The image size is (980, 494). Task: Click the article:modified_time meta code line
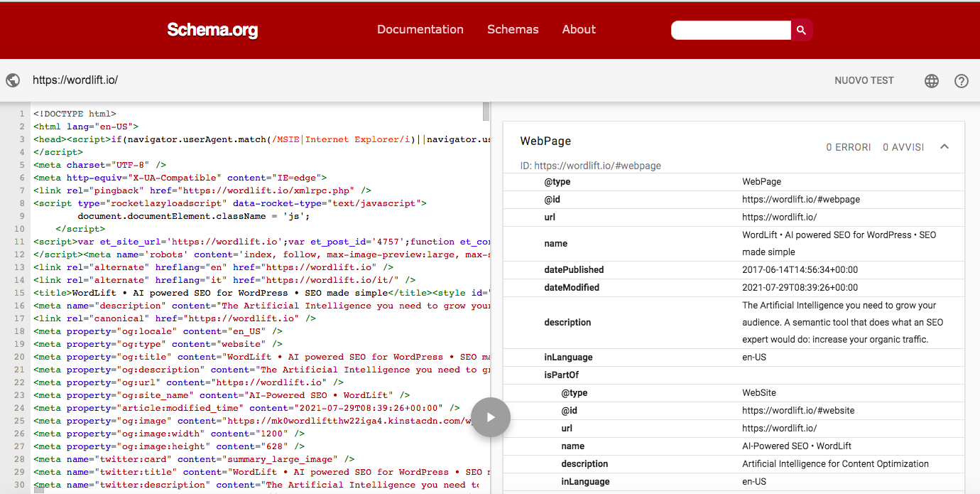tap(246, 408)
